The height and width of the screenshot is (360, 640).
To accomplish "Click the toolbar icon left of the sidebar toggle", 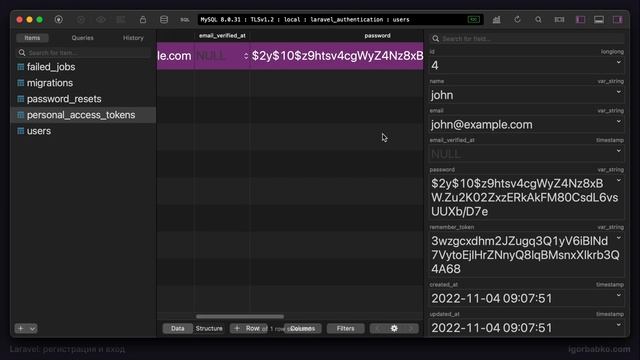I will pyautogui.click(x=559, y=20).
